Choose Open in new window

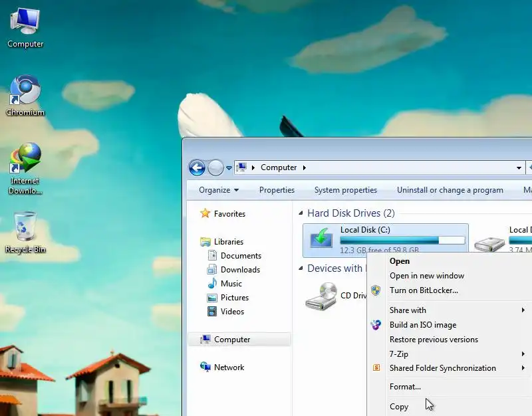pyautogui.click(x=427, y=276)
